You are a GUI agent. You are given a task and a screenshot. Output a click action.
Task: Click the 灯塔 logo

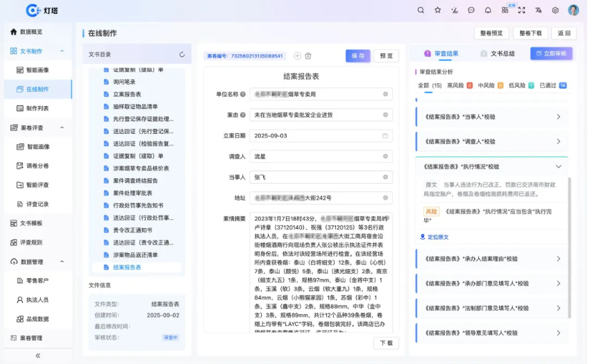42,10
